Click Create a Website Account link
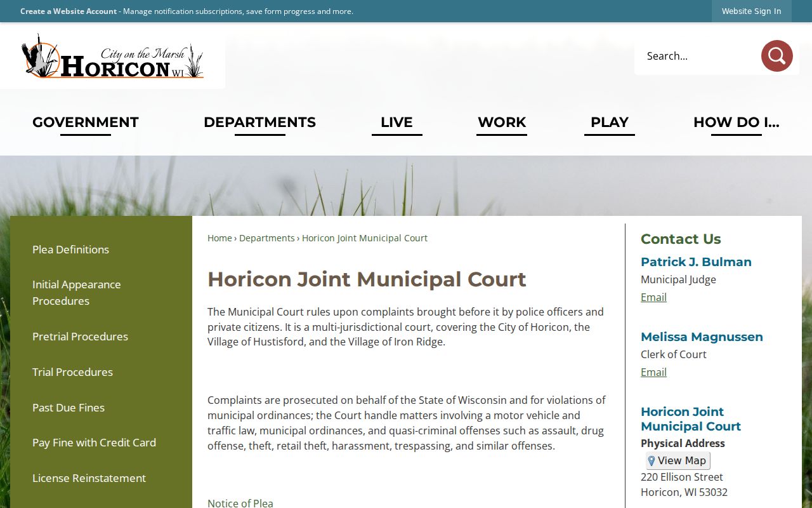The image size is (812, 508). coord(69,11)
